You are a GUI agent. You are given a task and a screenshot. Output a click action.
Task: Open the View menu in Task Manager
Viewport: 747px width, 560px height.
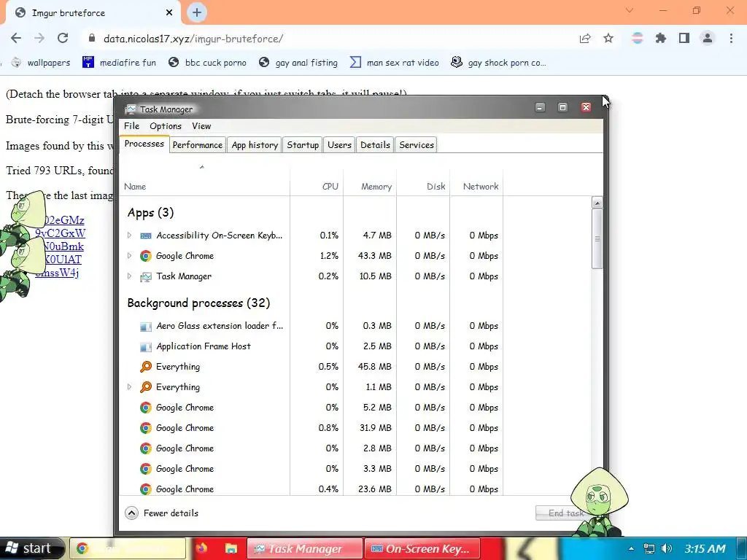tap(201, 126)
